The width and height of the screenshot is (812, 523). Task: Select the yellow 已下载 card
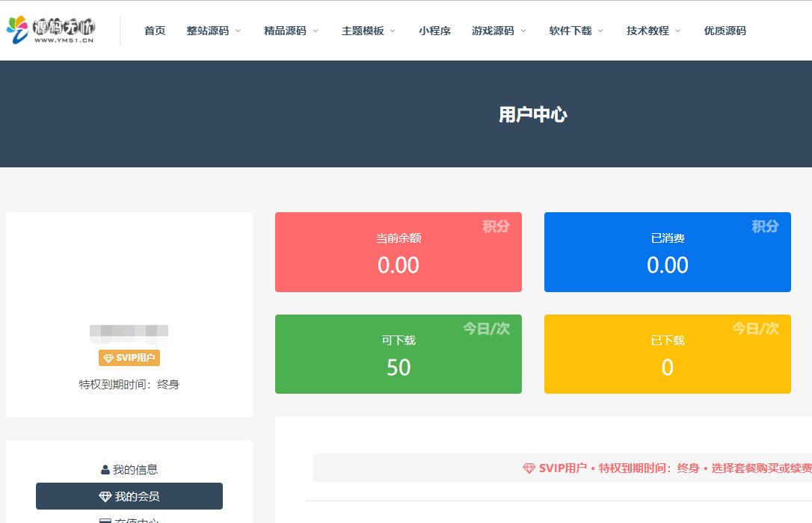pos(668,354)
